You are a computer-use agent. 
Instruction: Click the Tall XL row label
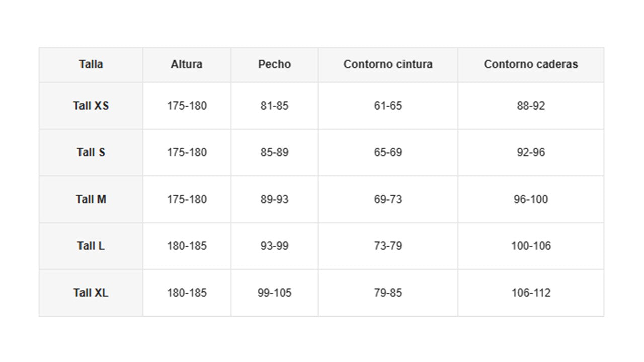[x=91, y=293]
